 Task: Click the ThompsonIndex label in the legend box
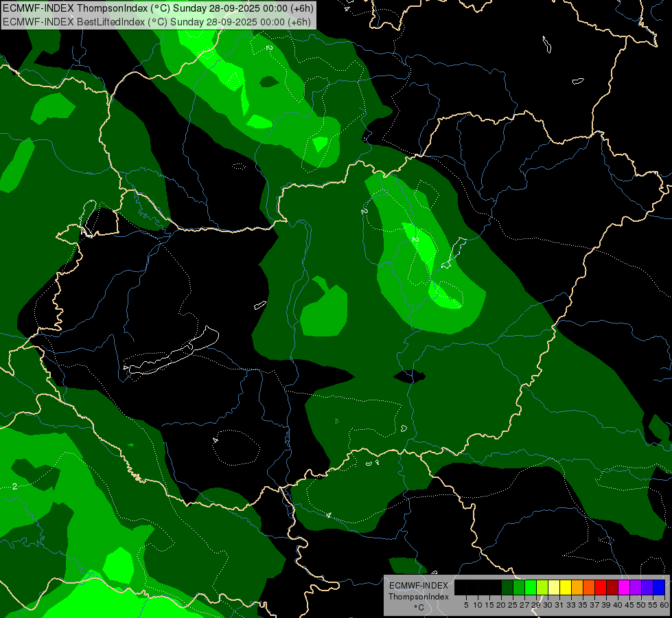pos(418,597)
